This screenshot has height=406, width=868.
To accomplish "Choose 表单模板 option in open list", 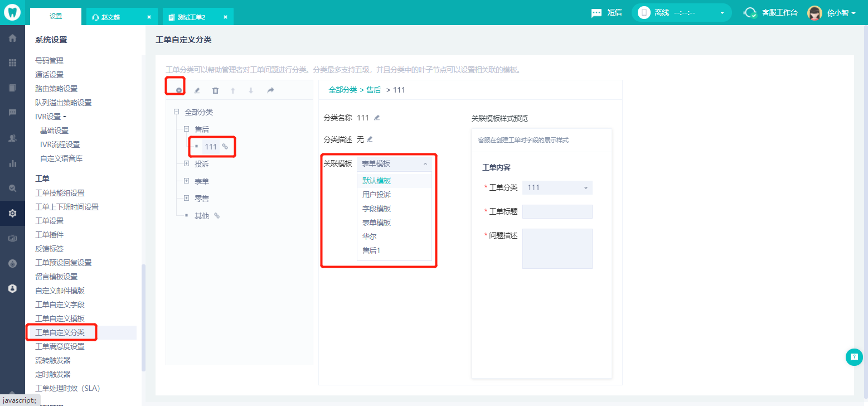I will click(x=394, y=223).
